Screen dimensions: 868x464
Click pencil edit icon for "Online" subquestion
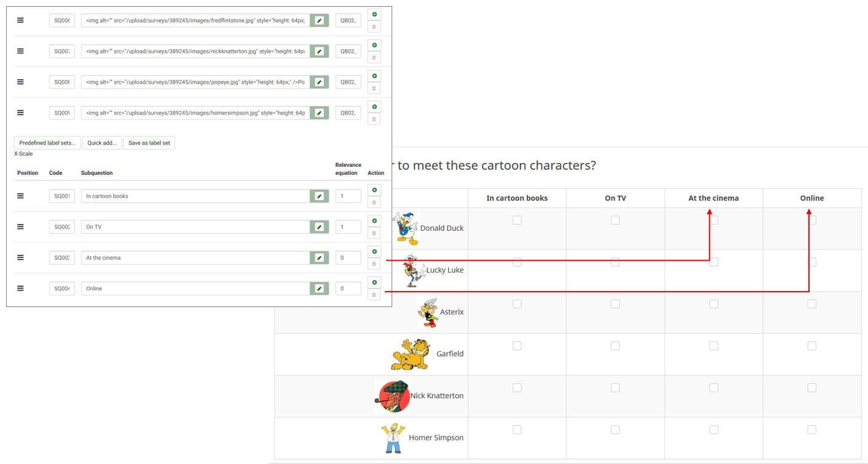click(319, 289)
